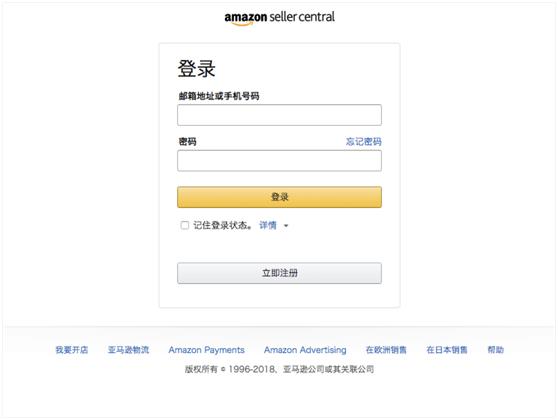Screen dimensions: 558x420
Task: Open the 详情 details link
Action: (268, 225)
